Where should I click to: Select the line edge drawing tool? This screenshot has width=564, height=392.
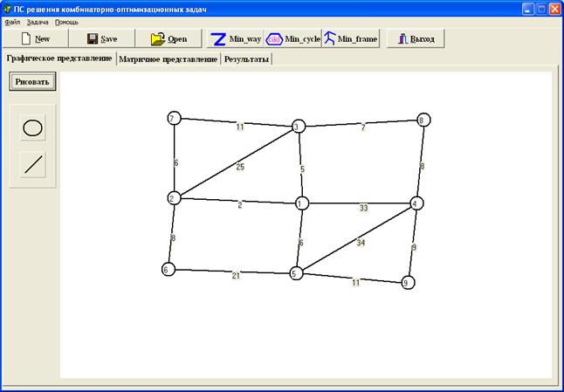click(x=33, y=165)
